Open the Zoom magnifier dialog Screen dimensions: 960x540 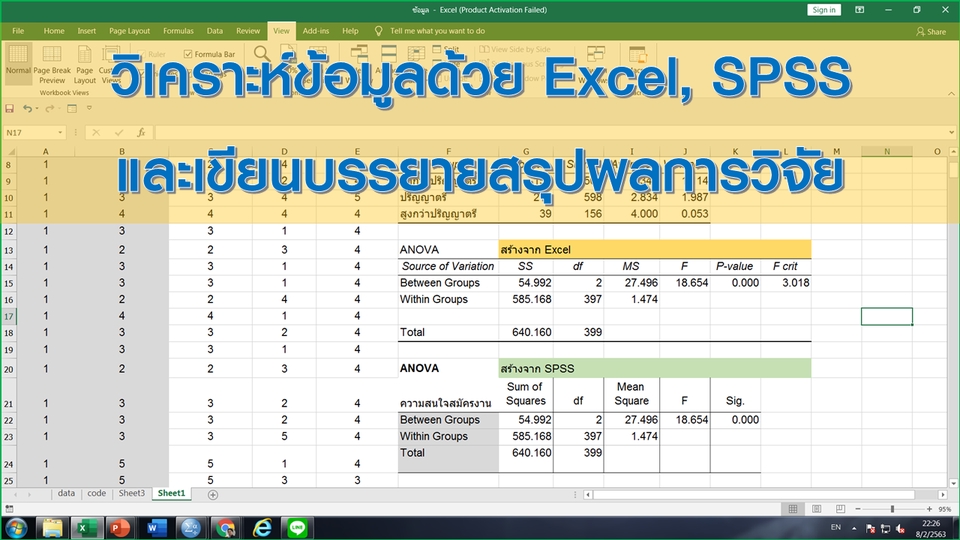261,54
